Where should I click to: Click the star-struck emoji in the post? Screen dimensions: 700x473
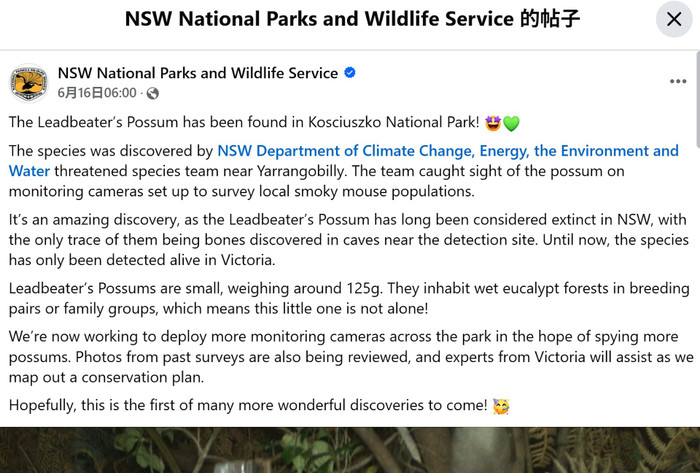coord(492,123)
